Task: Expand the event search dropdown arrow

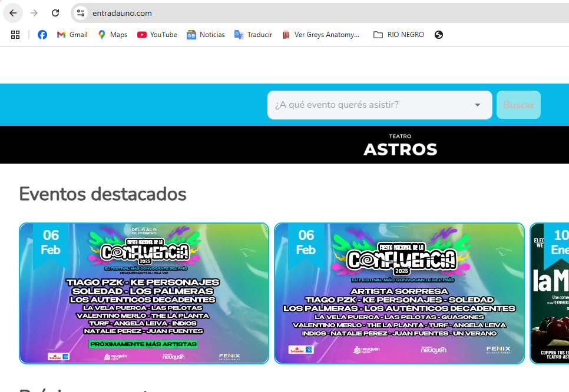Action: (477, 105)
